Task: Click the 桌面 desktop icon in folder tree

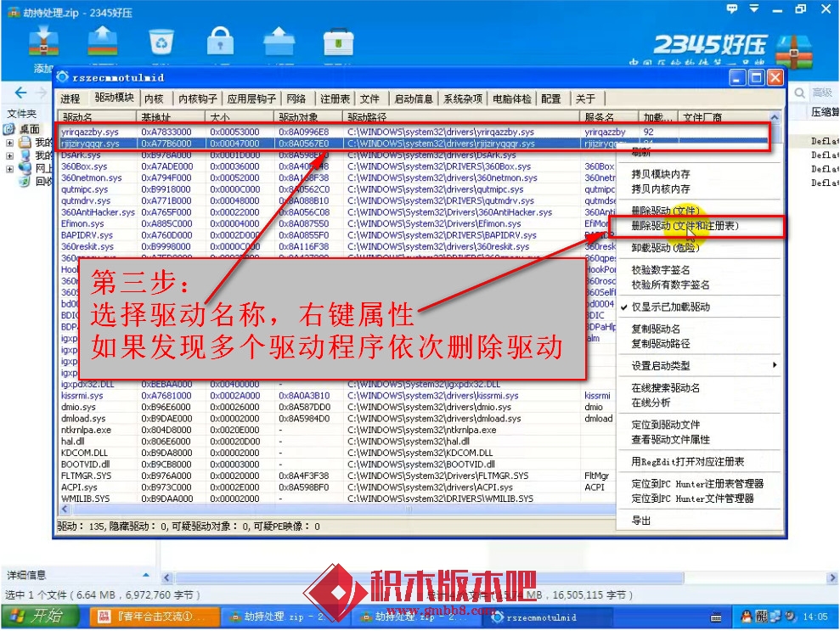Action: click(9, 129)
